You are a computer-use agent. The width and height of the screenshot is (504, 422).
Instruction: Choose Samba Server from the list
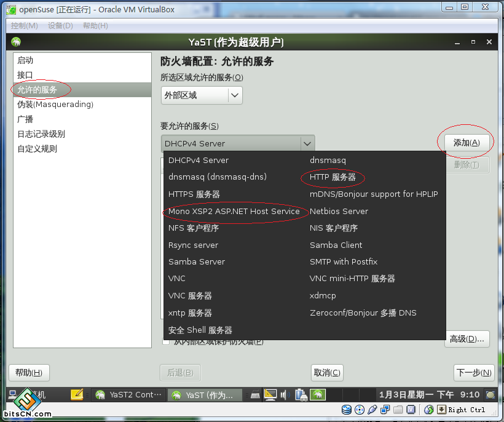coord(197,262)
